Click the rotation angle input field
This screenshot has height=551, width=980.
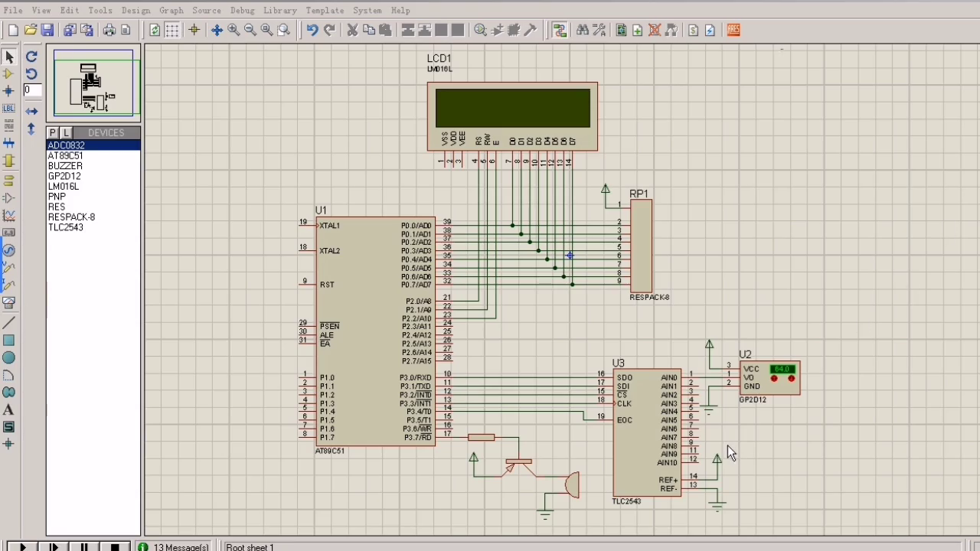(x=31, y=90)
